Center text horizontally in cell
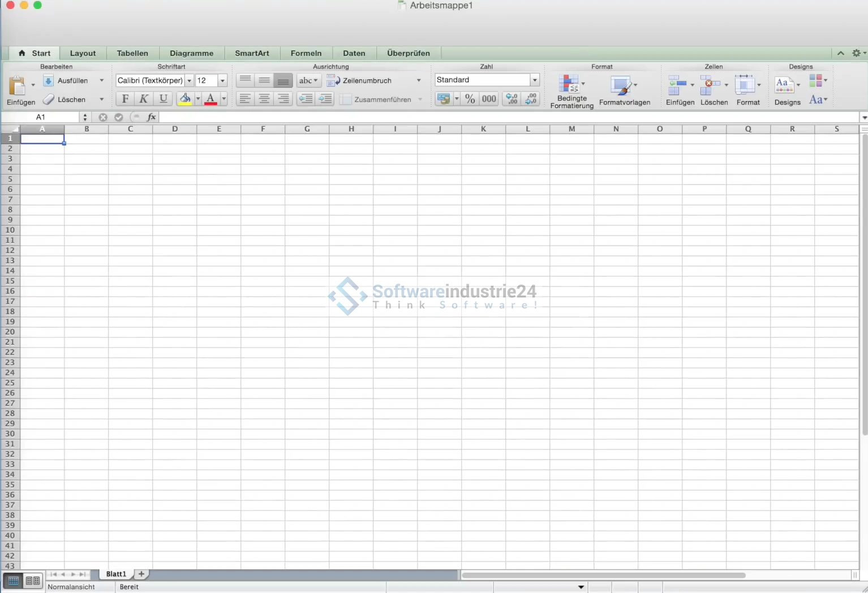 coord(264,99)
